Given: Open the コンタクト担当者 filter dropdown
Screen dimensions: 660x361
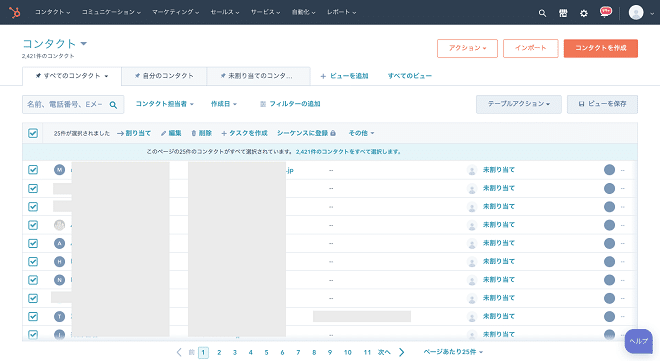Looking at the screenshot, I should pyautogui.click(x=164, y=104).
